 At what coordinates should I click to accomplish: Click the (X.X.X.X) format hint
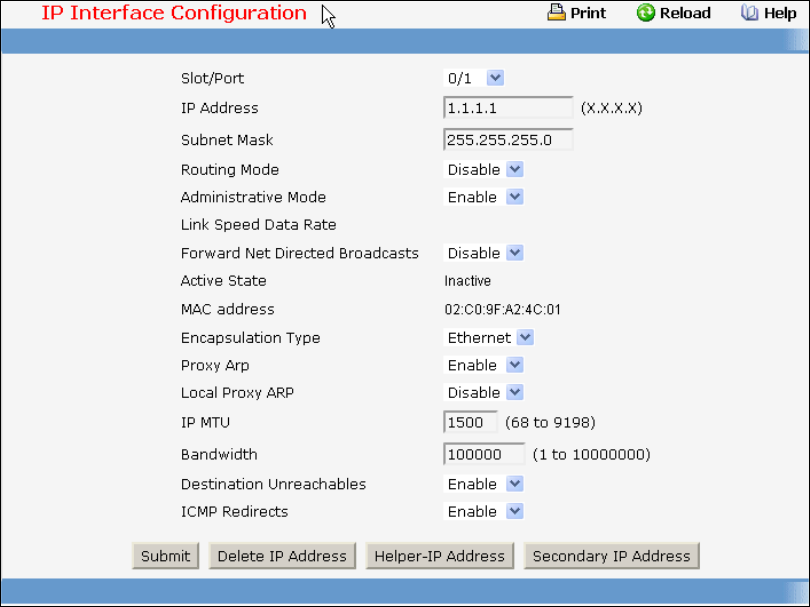tap(612, 108)
